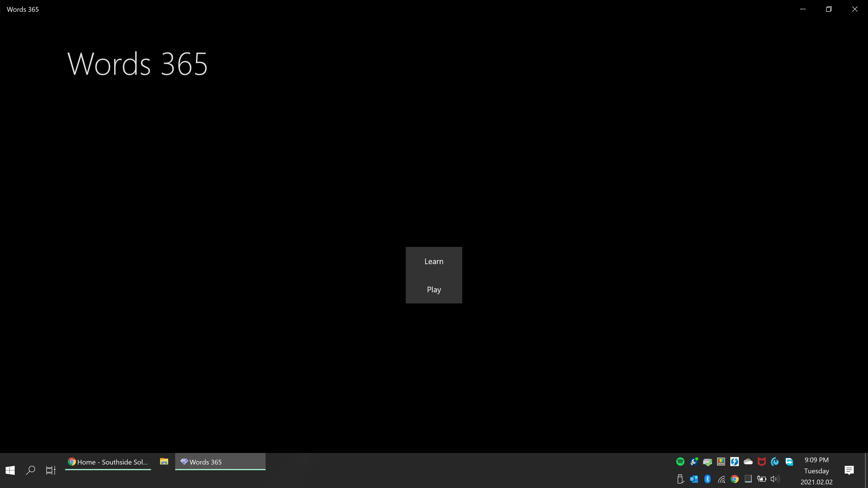
Task: Open Spotify from system tray
Action: [x=680, y=461]
